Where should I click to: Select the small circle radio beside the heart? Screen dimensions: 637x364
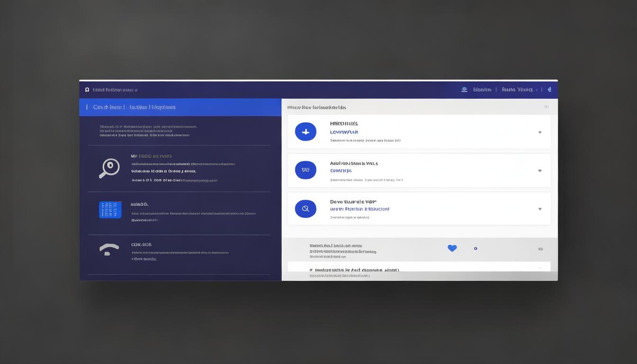475,248
